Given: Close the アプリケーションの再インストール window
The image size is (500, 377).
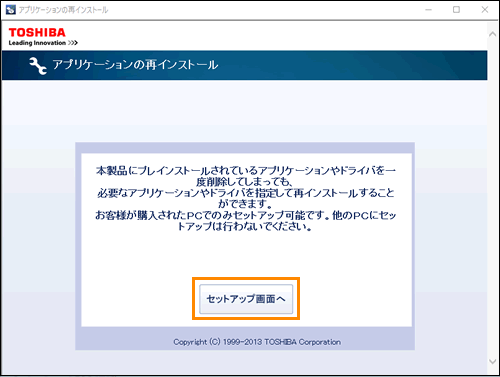Looking at the screenshot, I should click(x=485, y=10).
